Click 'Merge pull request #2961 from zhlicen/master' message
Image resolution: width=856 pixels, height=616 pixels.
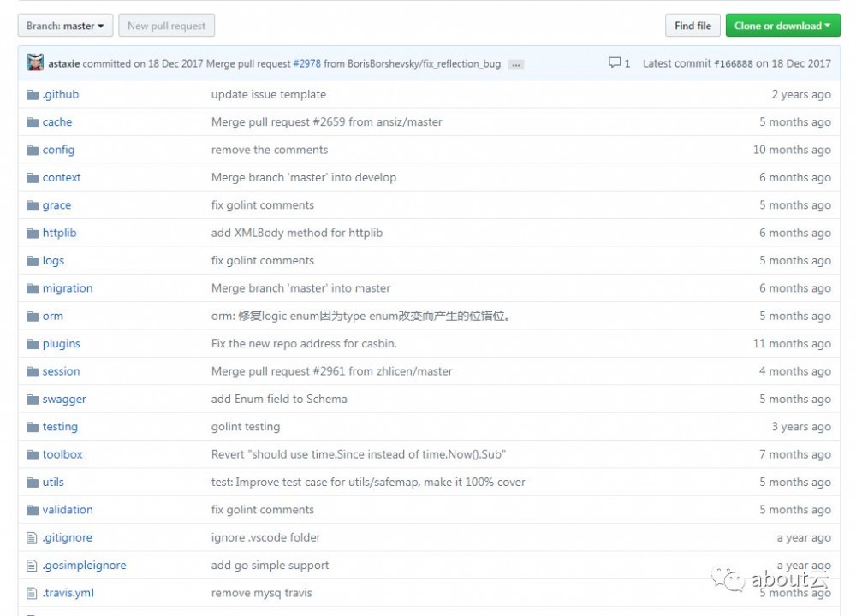(331, 371)
